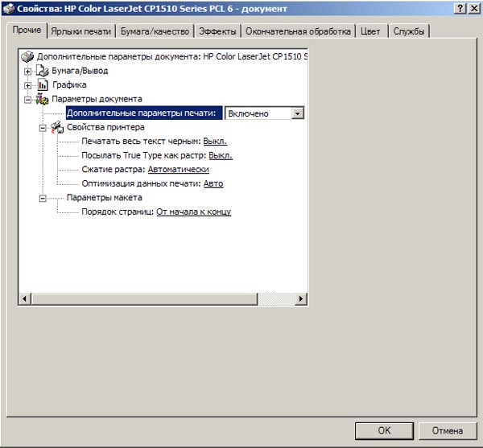
Task: Select the Параметры документа label
Action: [97, 99]
